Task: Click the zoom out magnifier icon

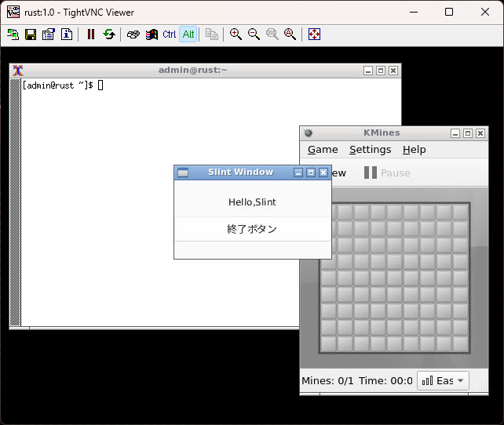Action: [254, 35]
